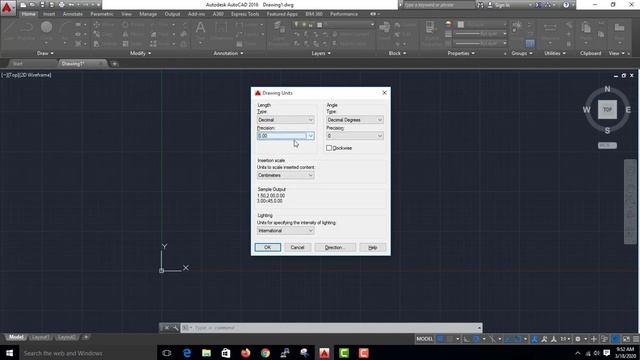Click the Autodesk Exchange Apps icon

538,5
